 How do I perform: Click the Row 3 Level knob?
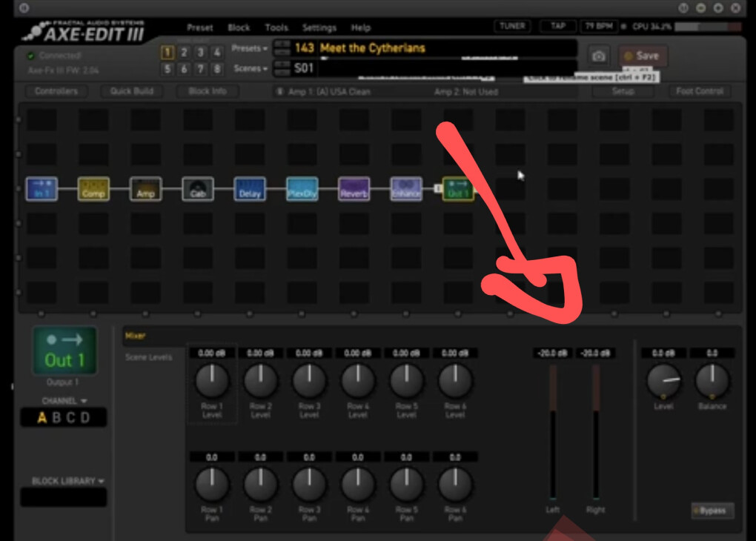coord(310,380)
